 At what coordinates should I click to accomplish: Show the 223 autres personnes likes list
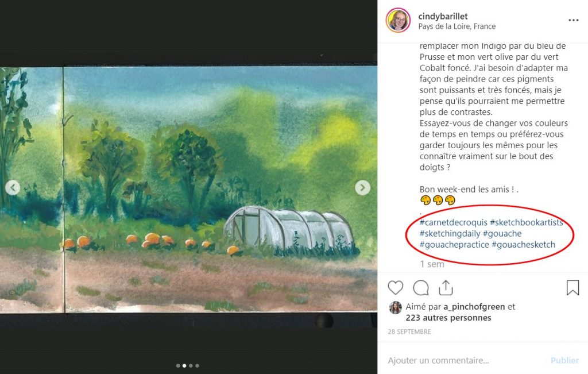pyautogui.click(x=448, y=317)
